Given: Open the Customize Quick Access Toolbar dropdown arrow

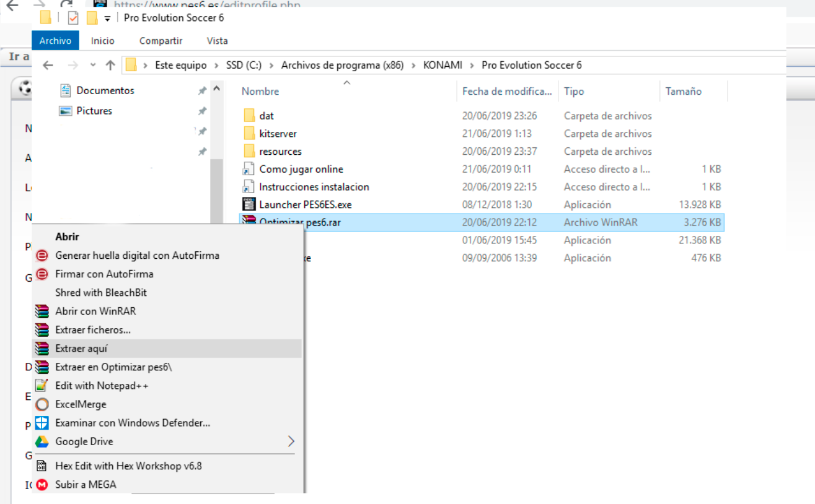Looking at the screenshot, I should click(107, 19).
